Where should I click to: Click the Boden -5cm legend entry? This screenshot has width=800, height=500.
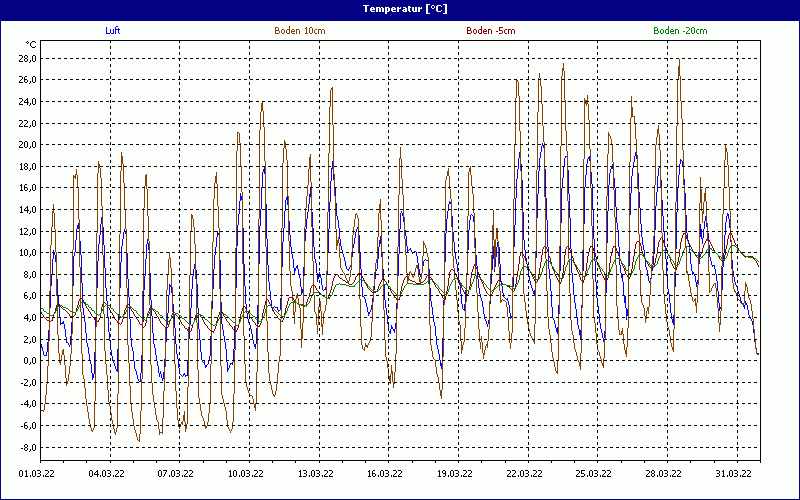(491, 31)
